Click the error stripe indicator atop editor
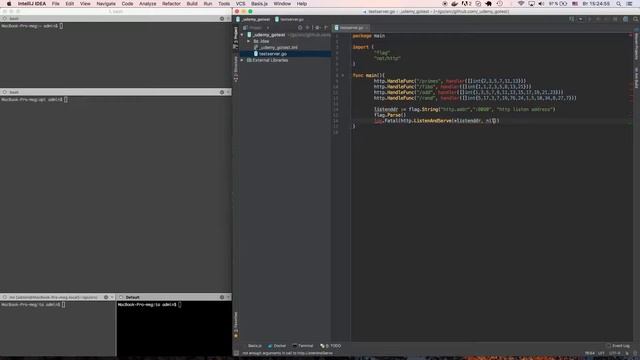This screenshot has width=640, height=360. tap(630, 35)
